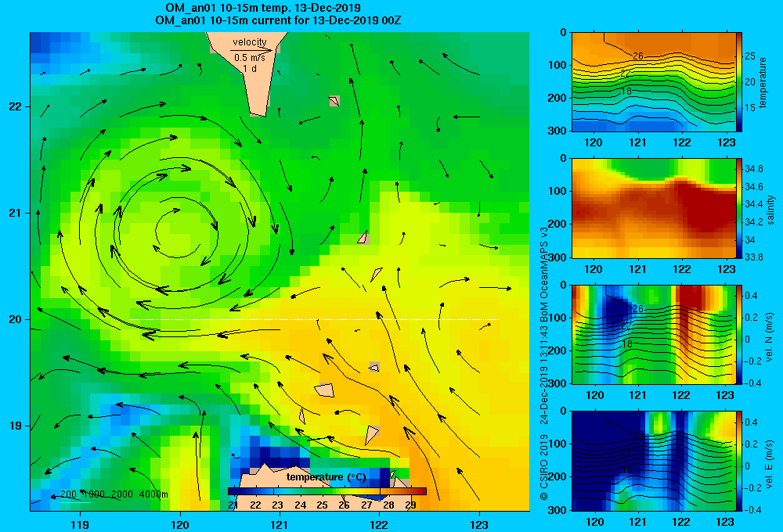This screenshot has height=532, width=783.
Task: Click the '34.4' value on the salinity colorbar
Action: click(753, 204)
